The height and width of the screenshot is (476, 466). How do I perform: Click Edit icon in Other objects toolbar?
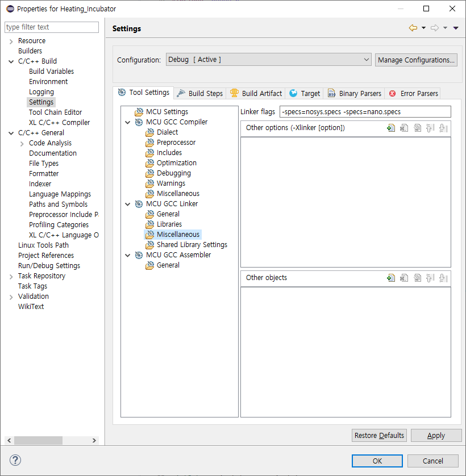[417, 278]
